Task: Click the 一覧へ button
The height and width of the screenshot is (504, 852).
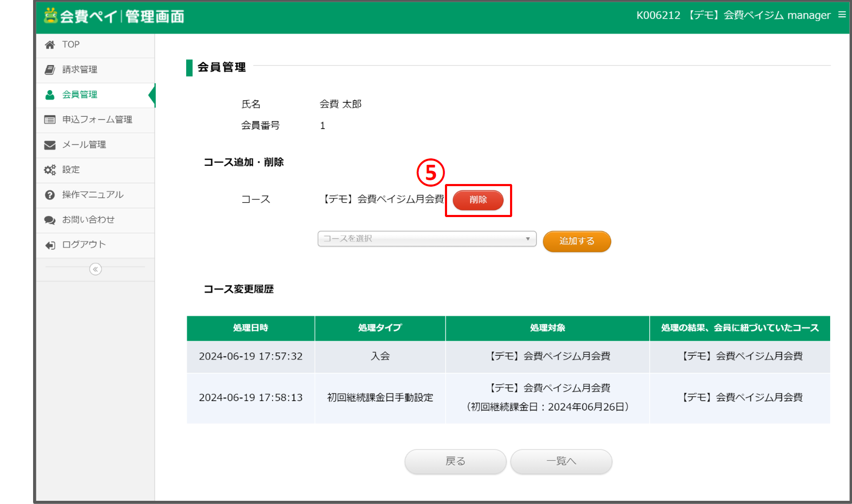Action: [x=561, y=461]
